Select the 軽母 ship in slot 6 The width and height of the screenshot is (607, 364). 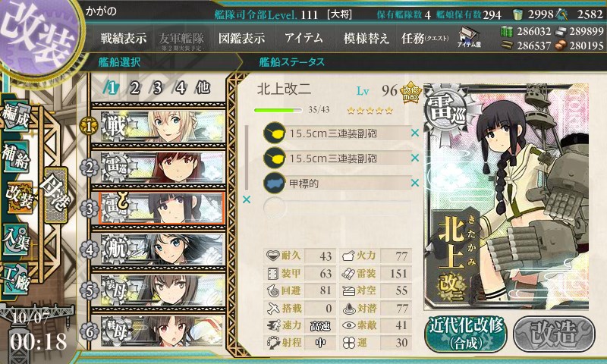[x=162, y=331]
